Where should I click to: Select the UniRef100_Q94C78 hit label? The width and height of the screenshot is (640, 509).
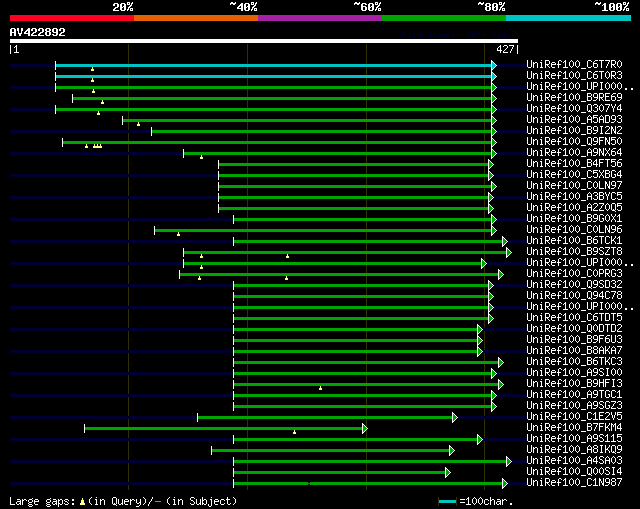574,296
